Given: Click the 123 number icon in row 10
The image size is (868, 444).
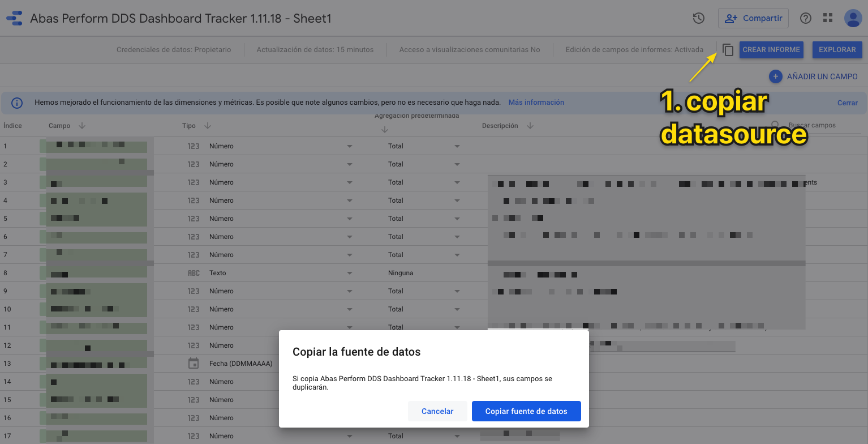Looking at the screenshot, I should pyautogui.click(x=194, y=309).
